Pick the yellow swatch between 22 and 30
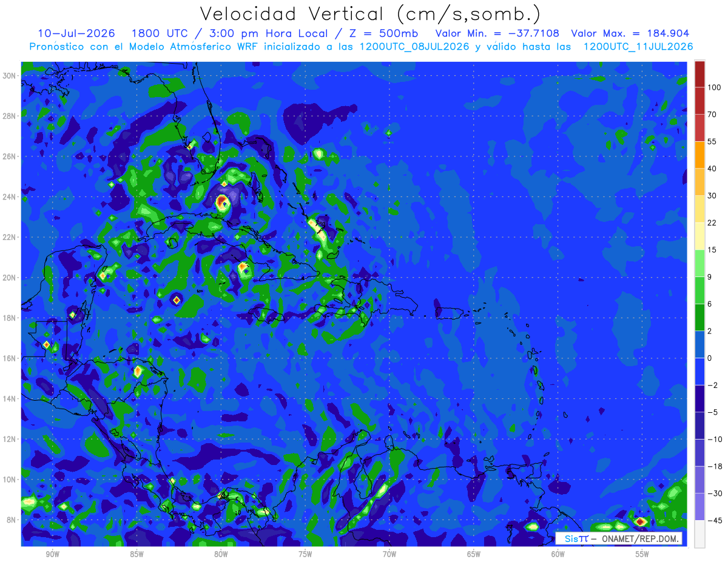 (x=699, y=209)
